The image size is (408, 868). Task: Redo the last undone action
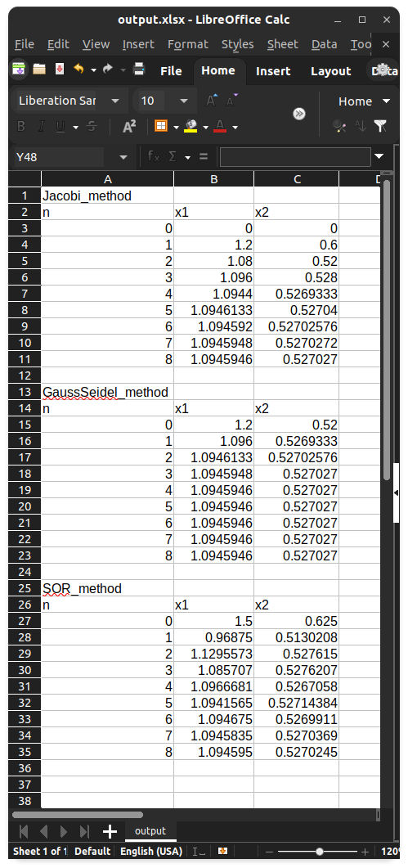pos(108,70)
